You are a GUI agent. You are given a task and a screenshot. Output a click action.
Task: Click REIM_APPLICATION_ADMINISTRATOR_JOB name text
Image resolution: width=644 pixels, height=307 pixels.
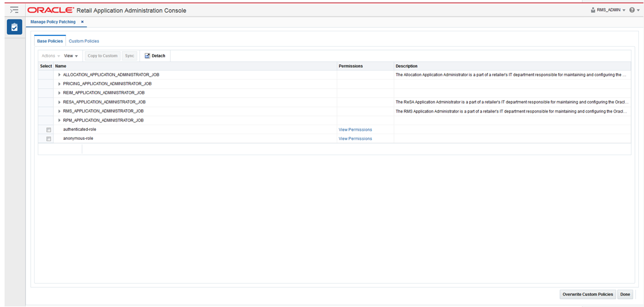pos(104,93)
